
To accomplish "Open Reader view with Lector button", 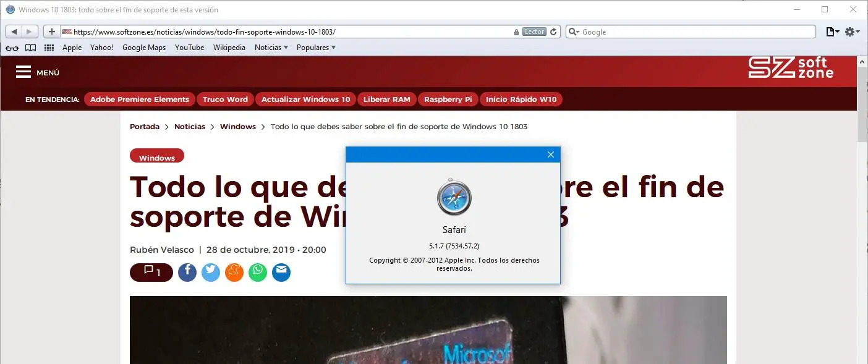I will tap(534, 32).
